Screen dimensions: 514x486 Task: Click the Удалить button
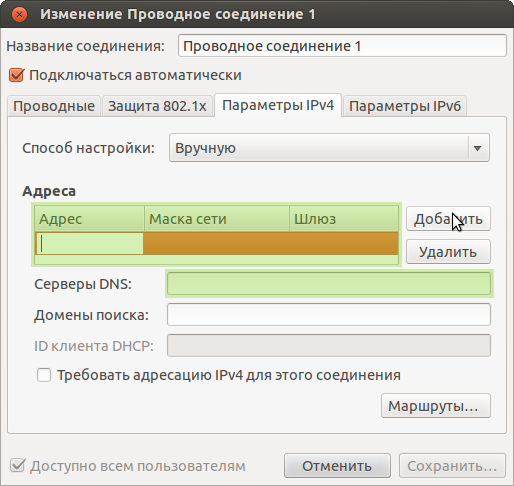(x=448, y=252)
